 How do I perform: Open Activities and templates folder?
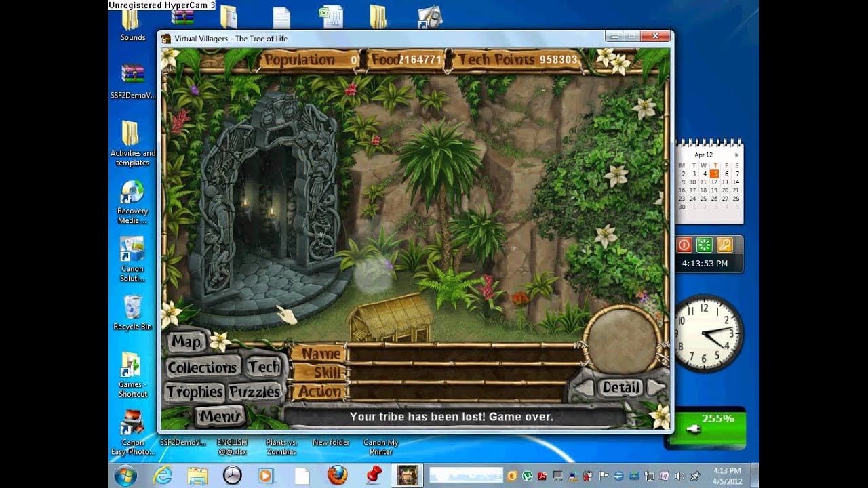[133, 144]
